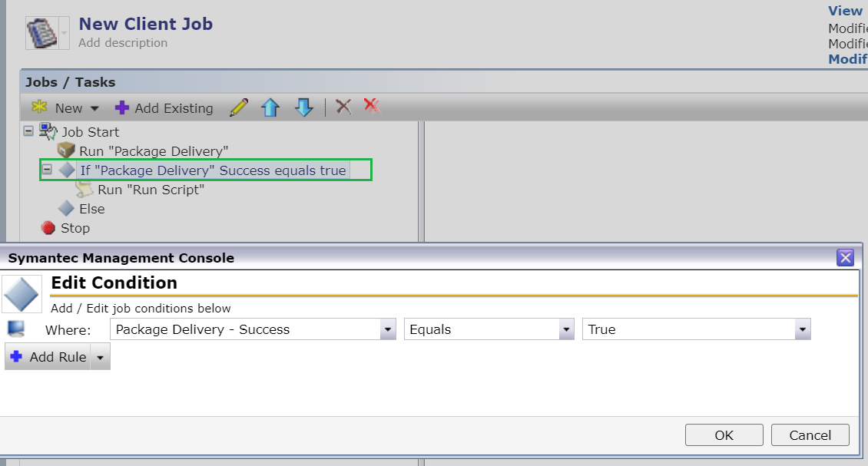
Task: Click the red X delete all icon
Action: (373, 105)
